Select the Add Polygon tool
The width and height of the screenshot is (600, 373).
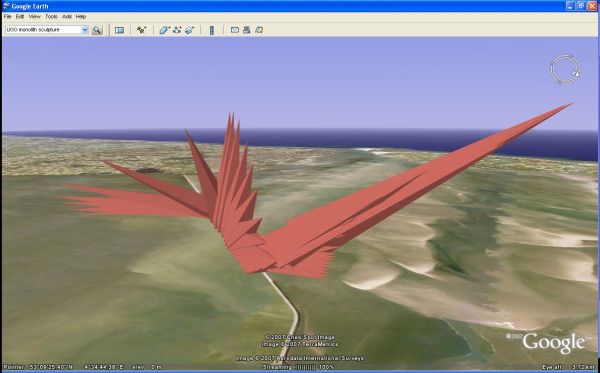[165, 30]
